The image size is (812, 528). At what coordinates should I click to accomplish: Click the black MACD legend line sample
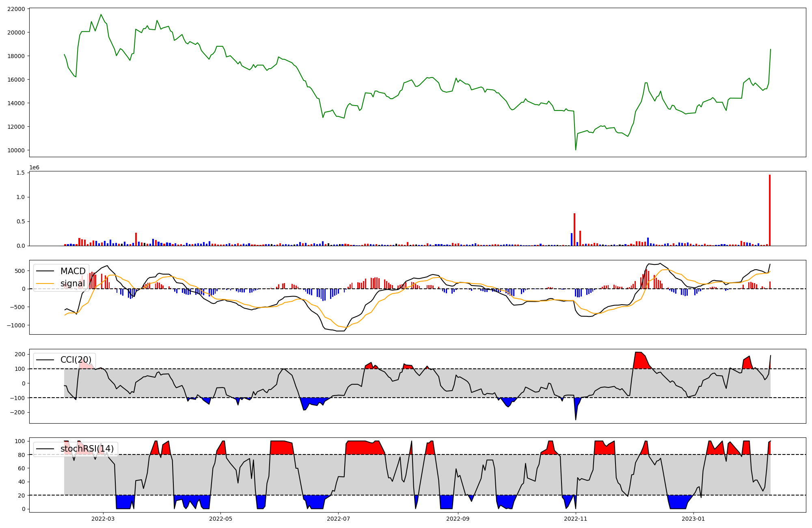tap(45, 271)
